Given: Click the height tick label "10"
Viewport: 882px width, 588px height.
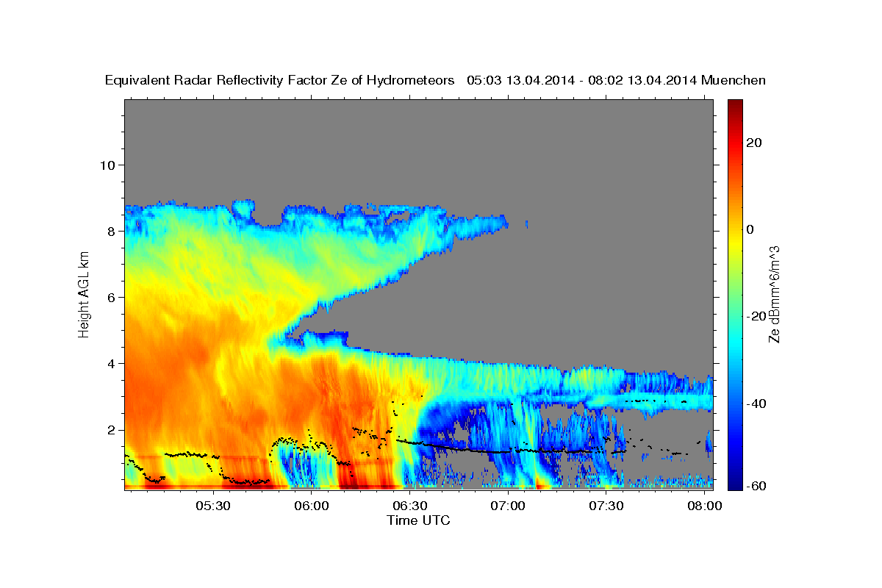Looking at the screenshot, I should coord(107,165).
